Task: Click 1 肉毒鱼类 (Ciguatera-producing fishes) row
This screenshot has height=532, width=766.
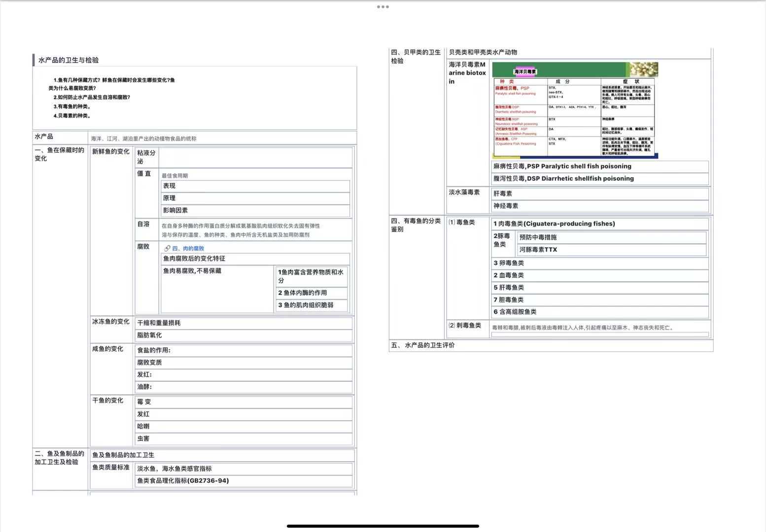Action: [599, 224]
